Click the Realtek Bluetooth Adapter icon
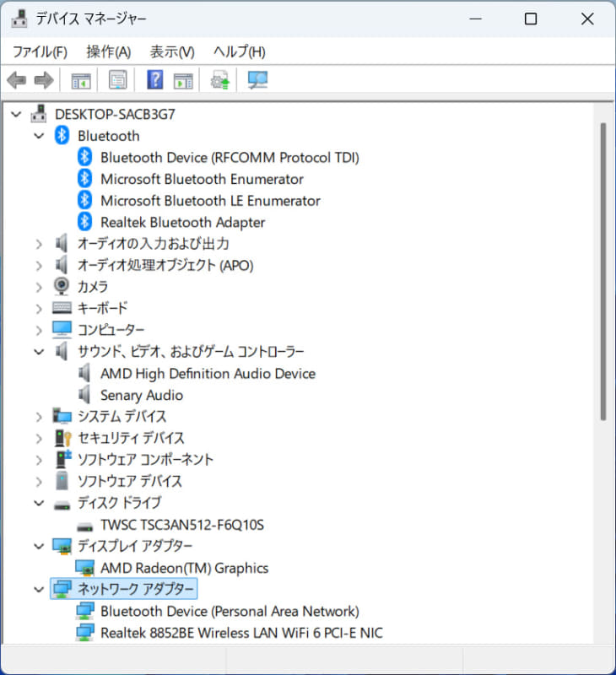 coord(84,222)
